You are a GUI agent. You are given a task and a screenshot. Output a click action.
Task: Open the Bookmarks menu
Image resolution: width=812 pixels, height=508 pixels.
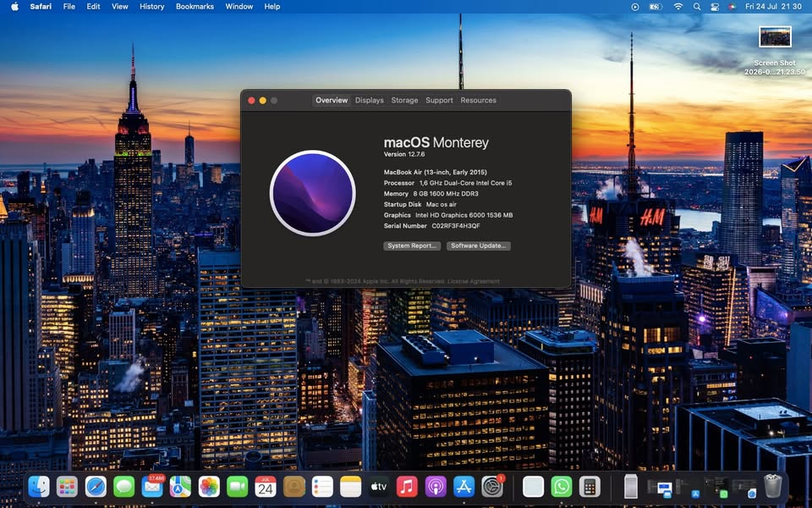pyautogui.click(x=195, y=7)
